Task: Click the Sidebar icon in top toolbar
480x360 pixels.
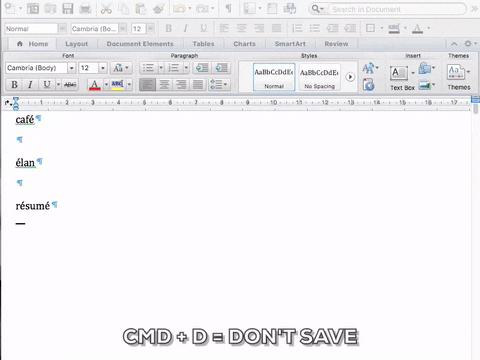Action: 249,9
